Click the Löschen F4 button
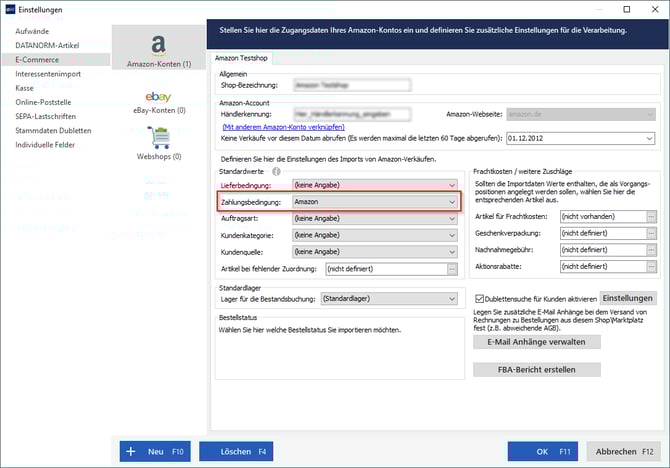The width and height of the screenshot is (670, 468). 236,451
